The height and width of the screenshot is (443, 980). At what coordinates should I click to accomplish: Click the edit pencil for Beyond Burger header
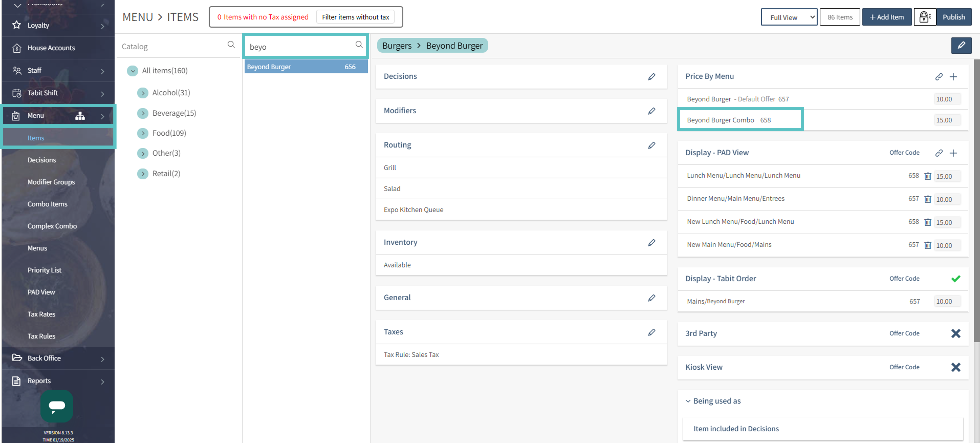coord(961,45)
